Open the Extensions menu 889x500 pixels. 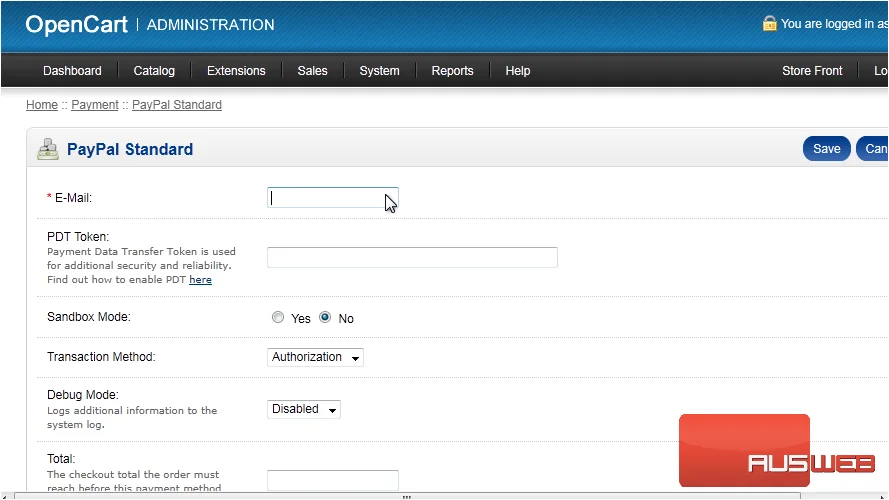[x=236, y=71]
